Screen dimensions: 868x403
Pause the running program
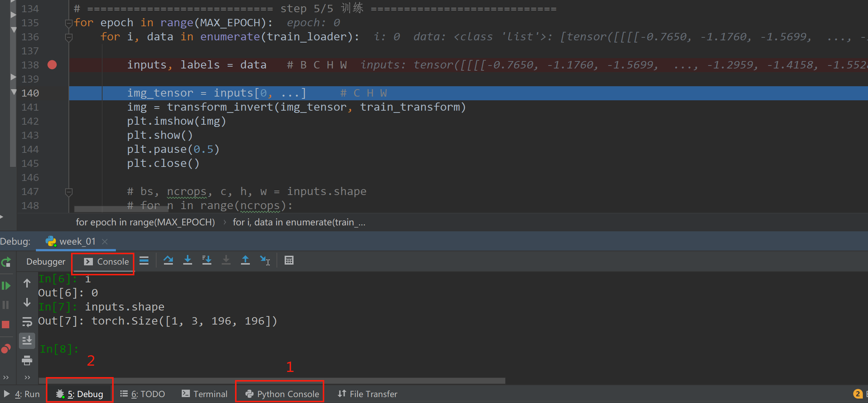click(6, 305)
